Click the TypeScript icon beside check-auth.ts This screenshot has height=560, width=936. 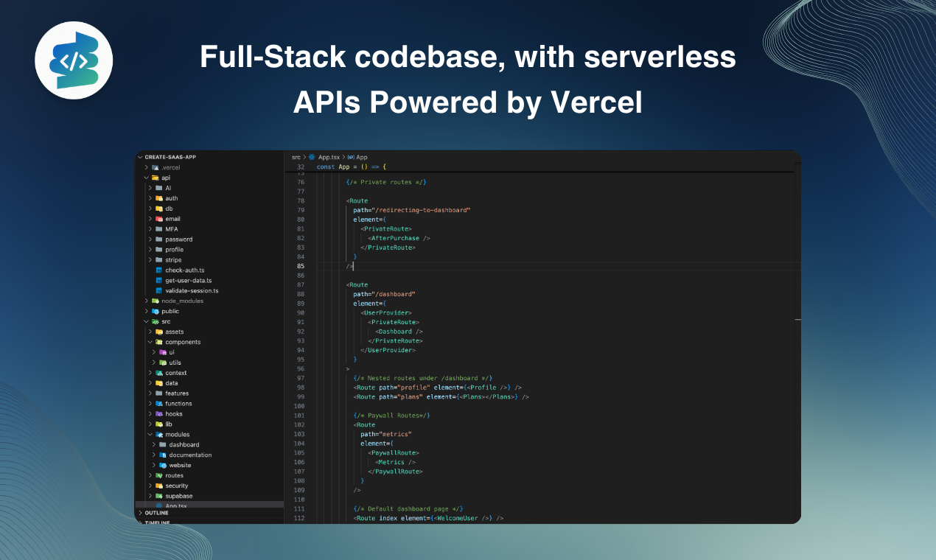click(x=158, y=270)
